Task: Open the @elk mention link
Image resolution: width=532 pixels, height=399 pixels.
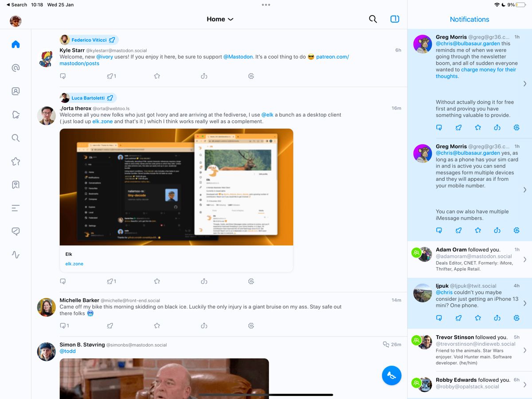Action: [x=267, y=115]
